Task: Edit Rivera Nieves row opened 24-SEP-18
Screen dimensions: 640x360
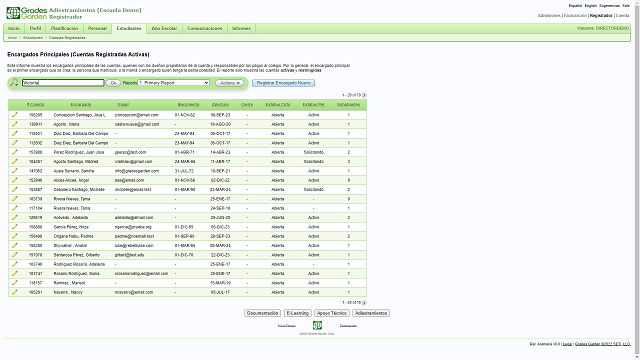Action: [15, 208]
